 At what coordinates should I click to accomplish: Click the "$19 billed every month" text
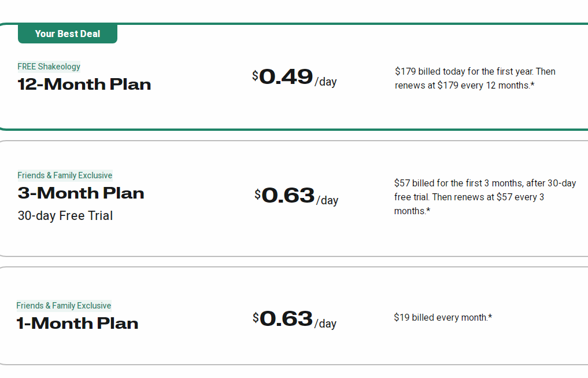[443, 317]
